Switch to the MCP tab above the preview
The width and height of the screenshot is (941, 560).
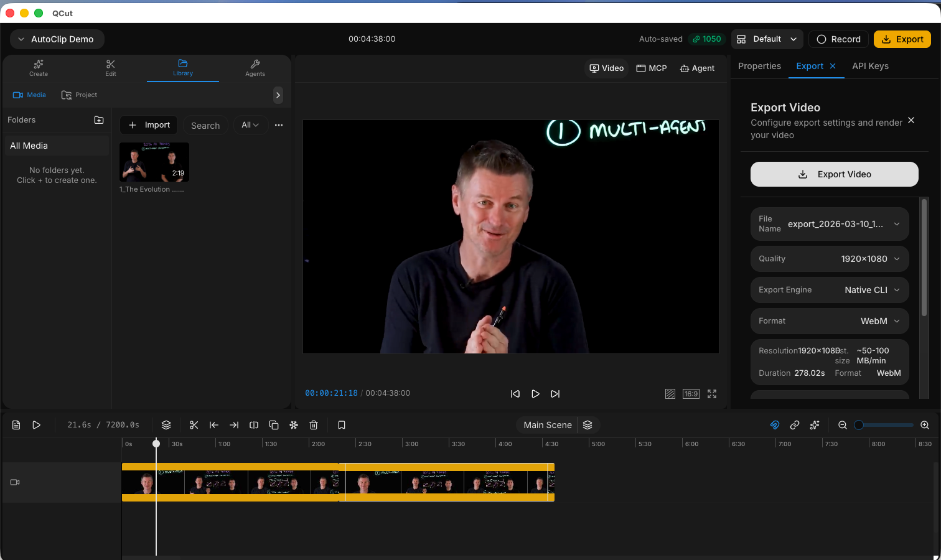[651, 68]
